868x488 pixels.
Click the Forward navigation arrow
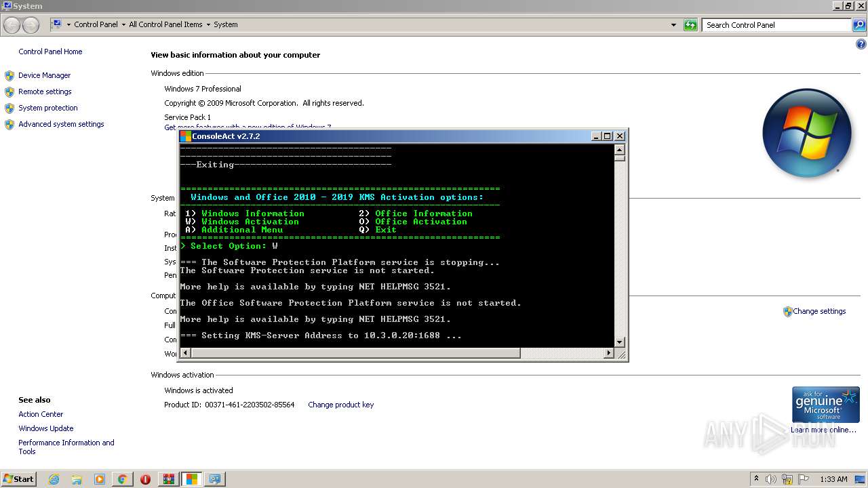tap(31, 25)
